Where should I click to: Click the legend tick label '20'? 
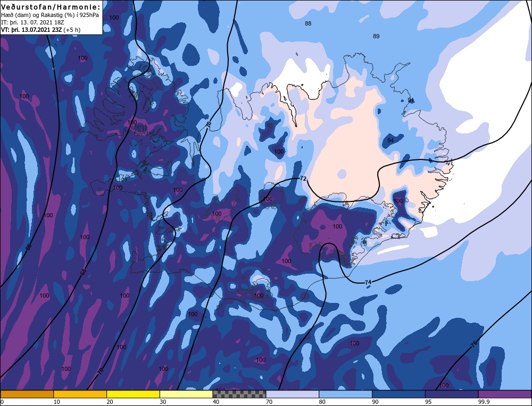[110, 402]
